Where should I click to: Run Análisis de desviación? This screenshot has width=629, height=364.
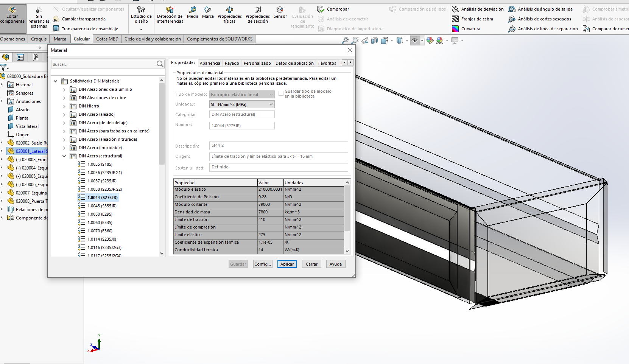pos(478,9)
